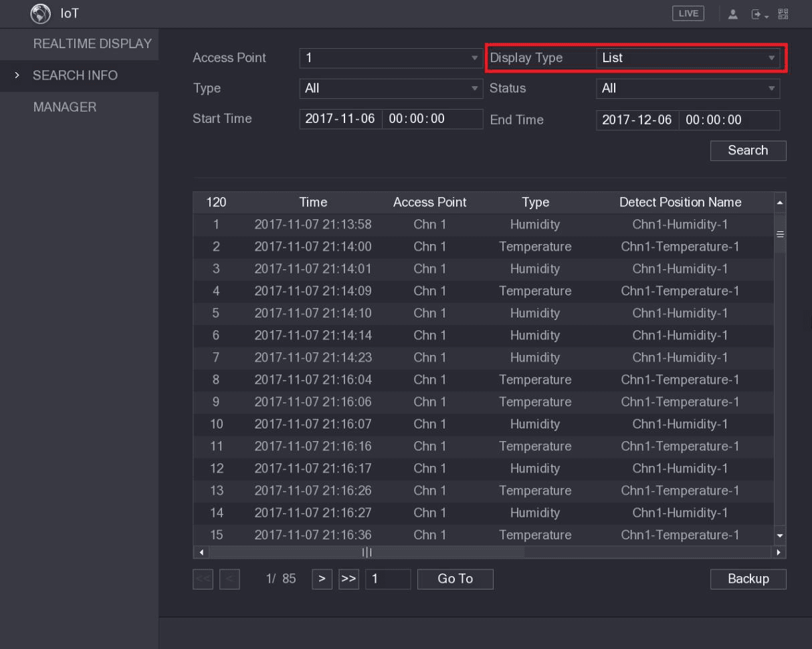Click the 120 total count header cell

[216, 203]
